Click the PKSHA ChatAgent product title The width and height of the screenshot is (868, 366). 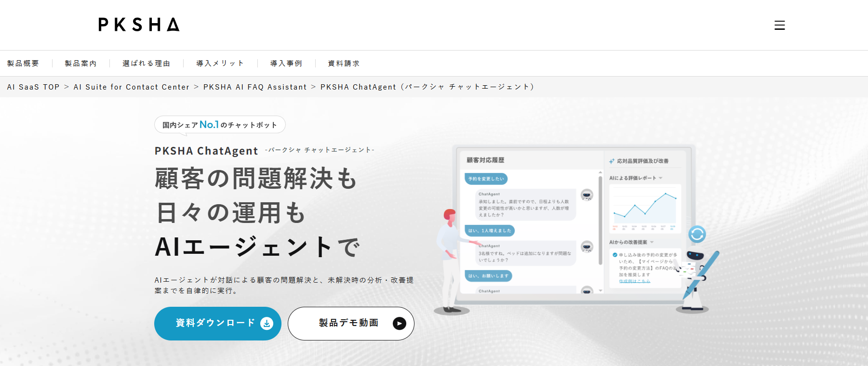tap(206, 151)
